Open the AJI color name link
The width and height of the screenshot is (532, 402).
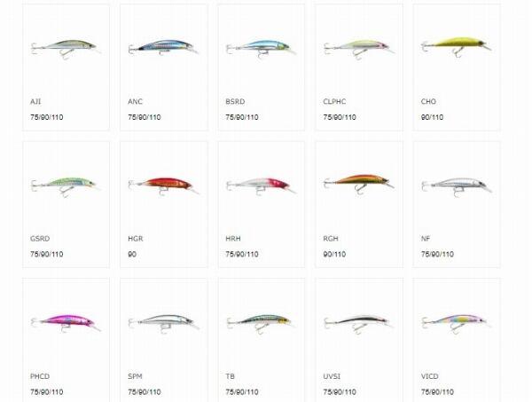[35, 101]
